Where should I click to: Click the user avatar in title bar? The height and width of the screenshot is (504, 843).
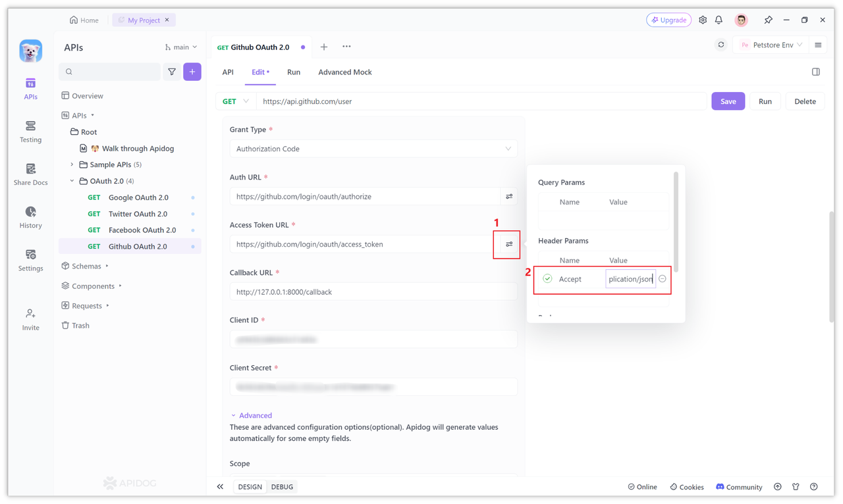tap(742, 20)
